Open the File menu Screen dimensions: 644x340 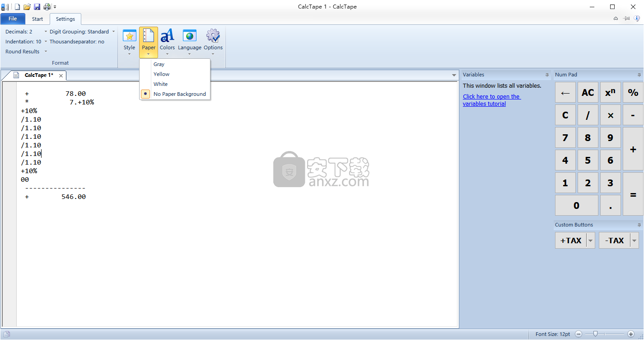coord(13,19)
